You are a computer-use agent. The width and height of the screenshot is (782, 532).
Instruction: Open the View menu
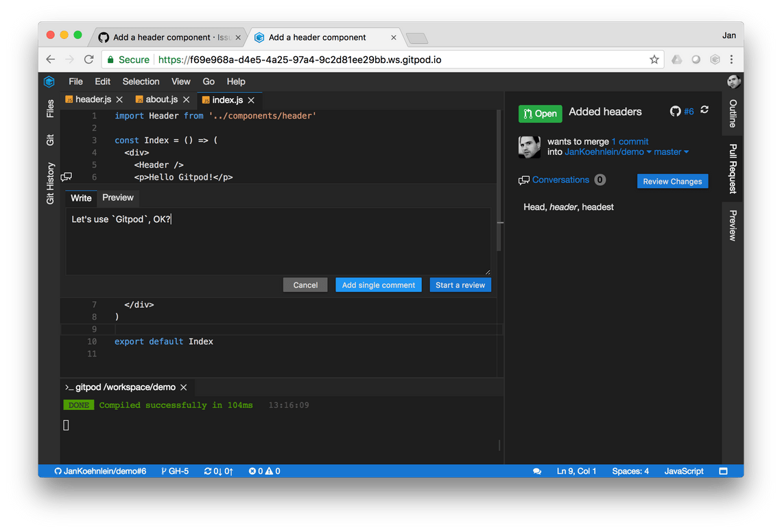coord(181,82)
